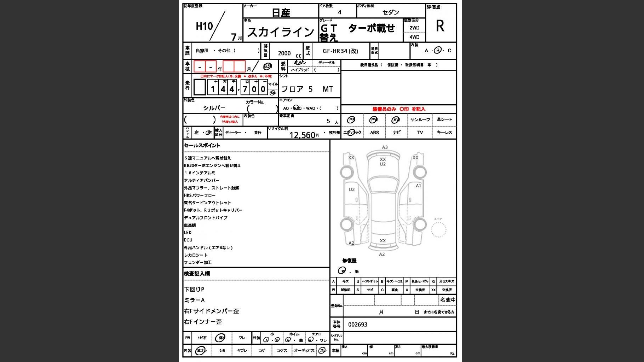Screen dimensions: 644x362
Task: Click the エアバック equipment cell
Action: pos(352,133)
